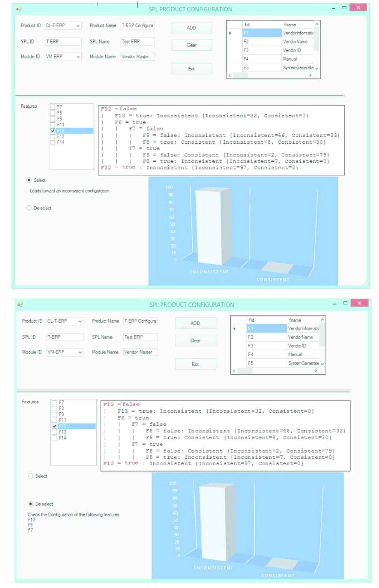This screenshot has width=379, height=588.
Task: Uncheck the F12 feature in the bottom window
Action: coord(54,426)
